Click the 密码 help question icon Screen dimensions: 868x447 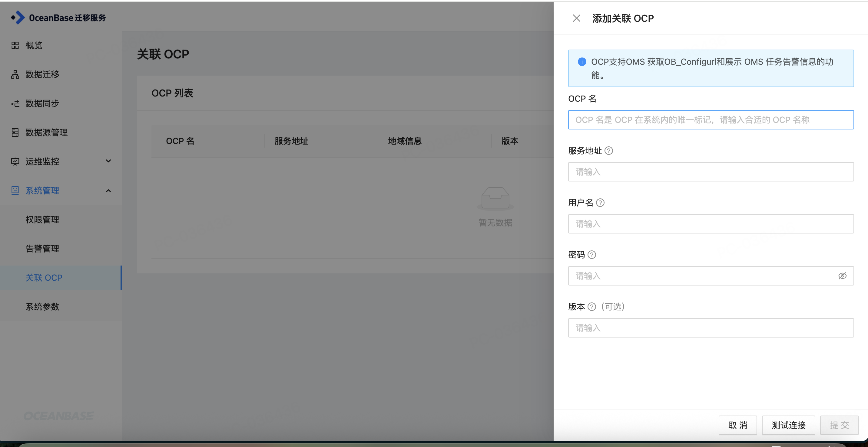click(x=592, y=255)
